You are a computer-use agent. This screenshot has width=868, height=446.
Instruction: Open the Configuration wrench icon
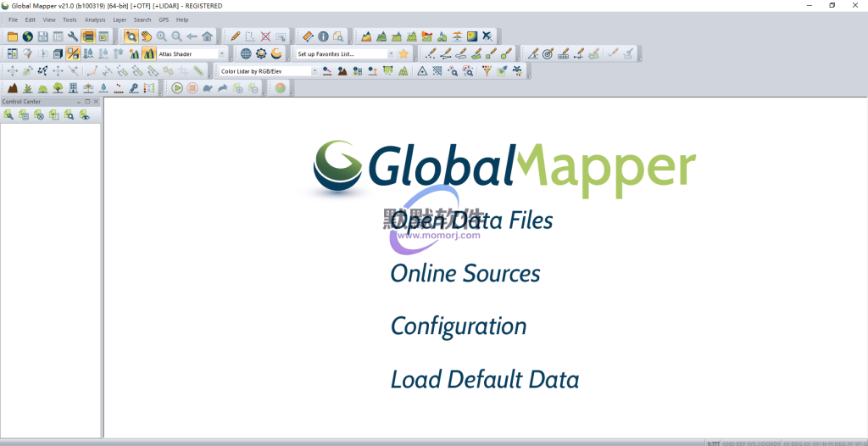tap(73, 36)
